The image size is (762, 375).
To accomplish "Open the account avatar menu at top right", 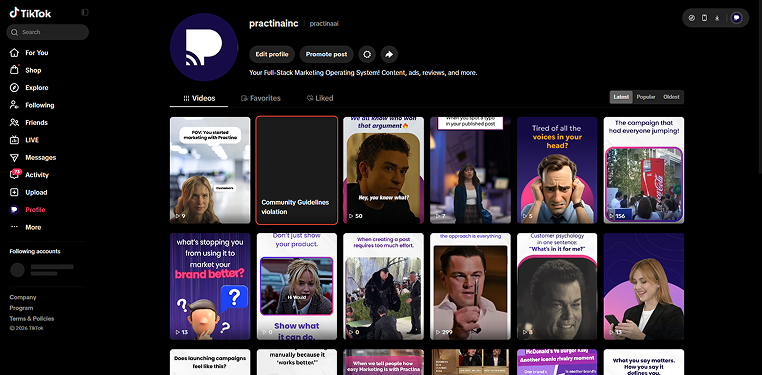I will [x=737, y=18].
